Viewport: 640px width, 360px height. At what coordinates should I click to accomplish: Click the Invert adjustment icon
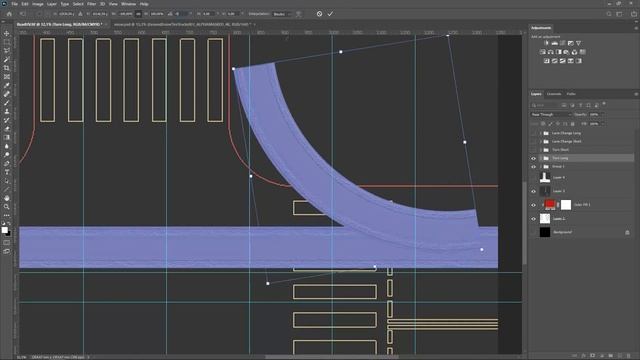tap(547, 61)
